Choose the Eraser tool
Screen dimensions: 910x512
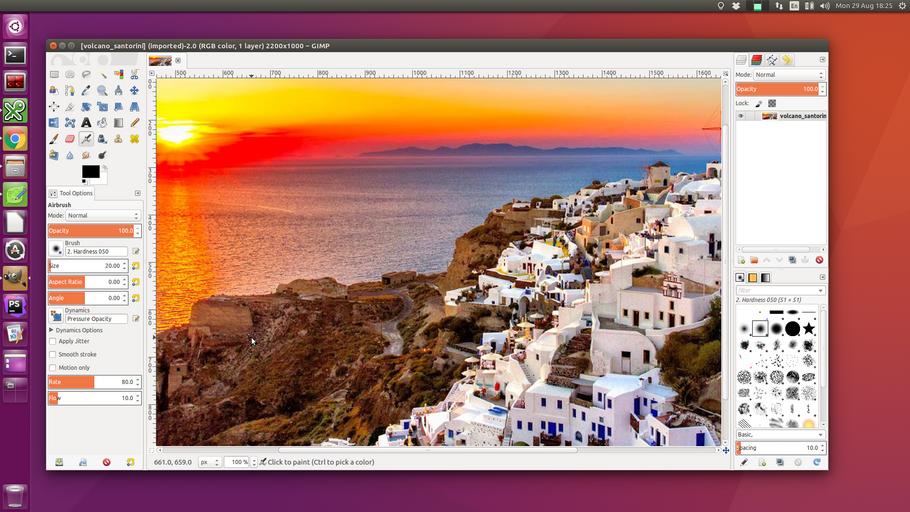coord(70,139)
